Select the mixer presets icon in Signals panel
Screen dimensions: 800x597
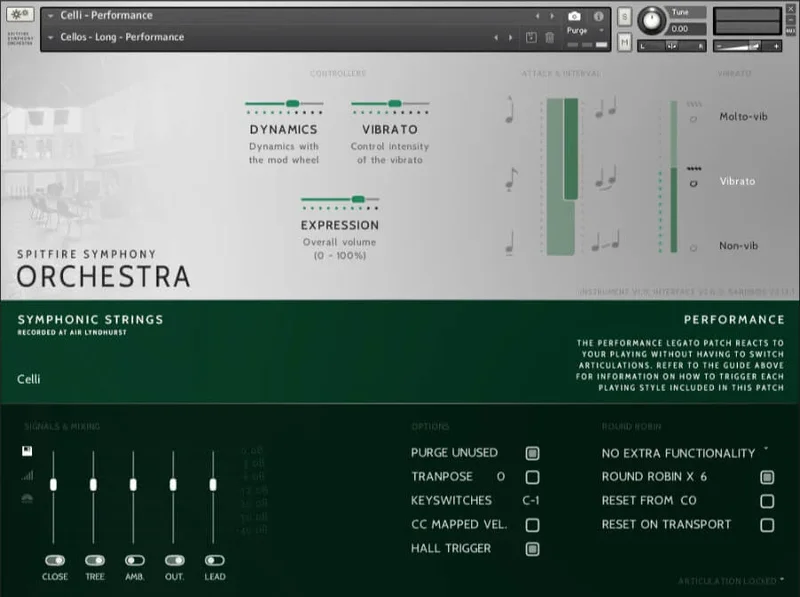(x=27, y=451)
